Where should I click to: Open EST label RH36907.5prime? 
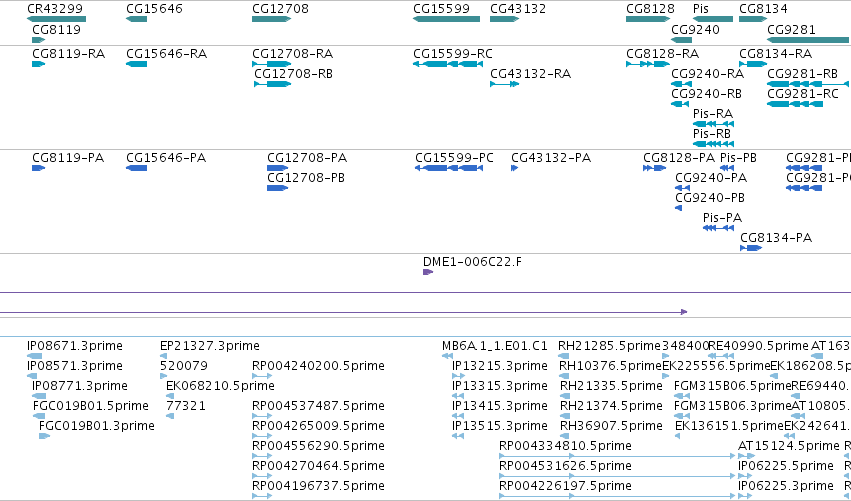tap(611, 426)
